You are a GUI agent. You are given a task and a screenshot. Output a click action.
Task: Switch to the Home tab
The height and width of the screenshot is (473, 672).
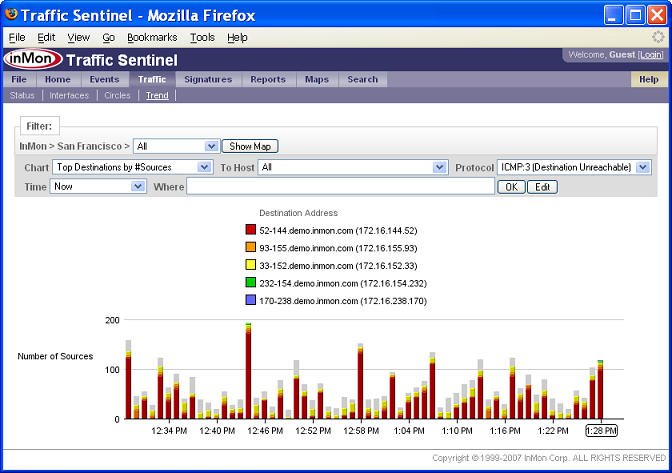tap(57, 79)
